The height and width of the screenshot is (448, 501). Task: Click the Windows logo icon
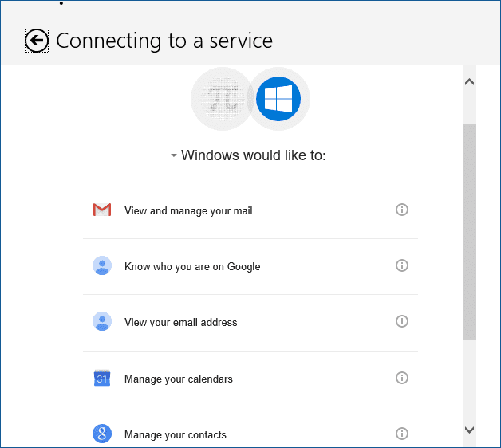click(278, 99)
